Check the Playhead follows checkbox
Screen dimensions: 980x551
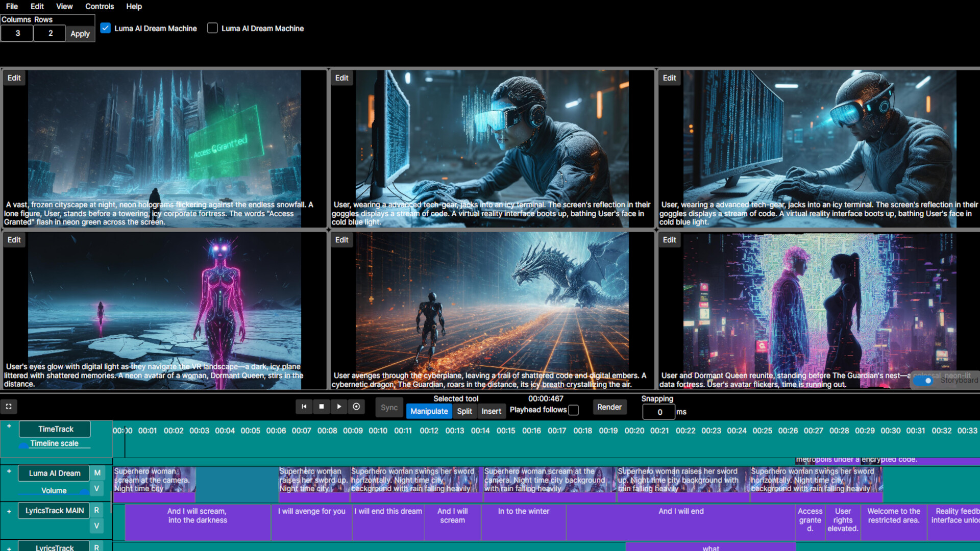(574, 410)
